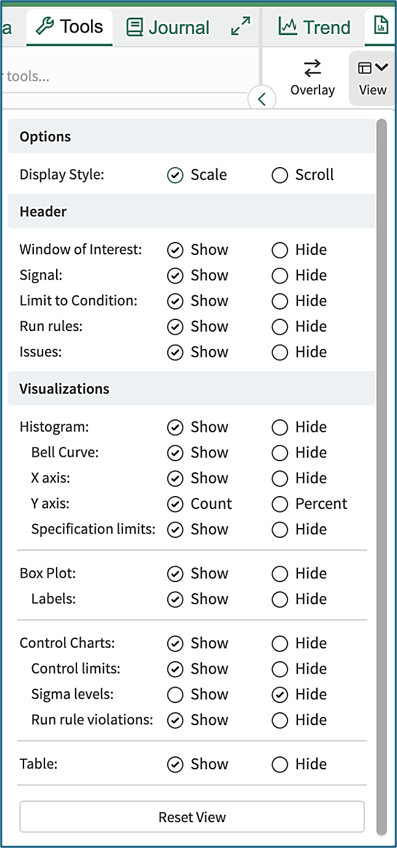Hide Box Plot labels
This screenshot has height=848, width=397.
coord(299,599)
